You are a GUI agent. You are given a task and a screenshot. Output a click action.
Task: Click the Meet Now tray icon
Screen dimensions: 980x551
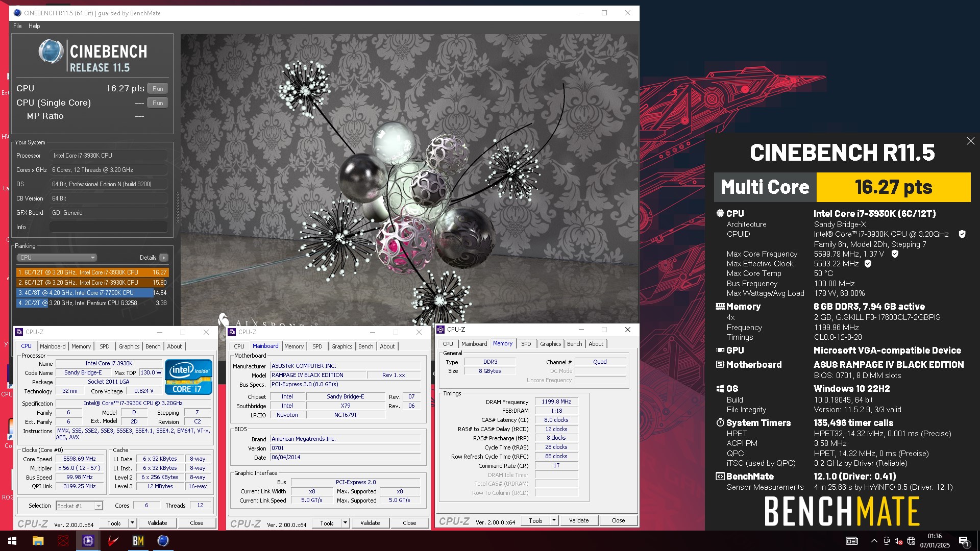(887, 541)
